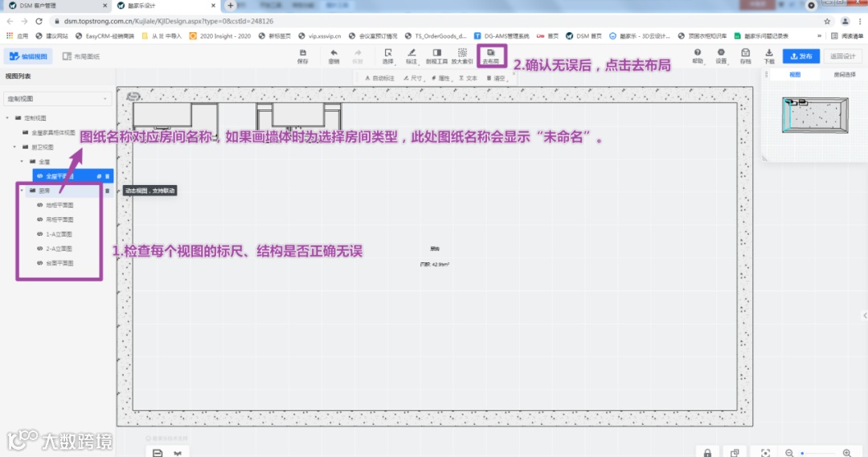The width and height of the screenshot is (868, 457).
Task: Click trash icon on 全屋平面图 row
Action: click(x=108, y=176)
